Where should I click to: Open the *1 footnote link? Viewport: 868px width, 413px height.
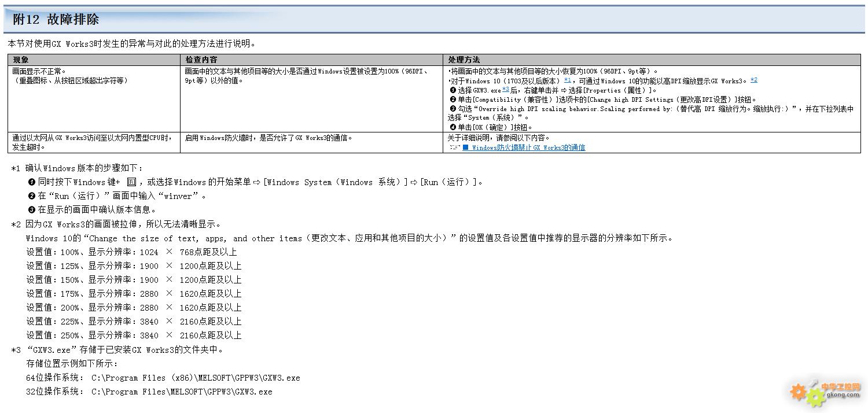pos(568,80)
